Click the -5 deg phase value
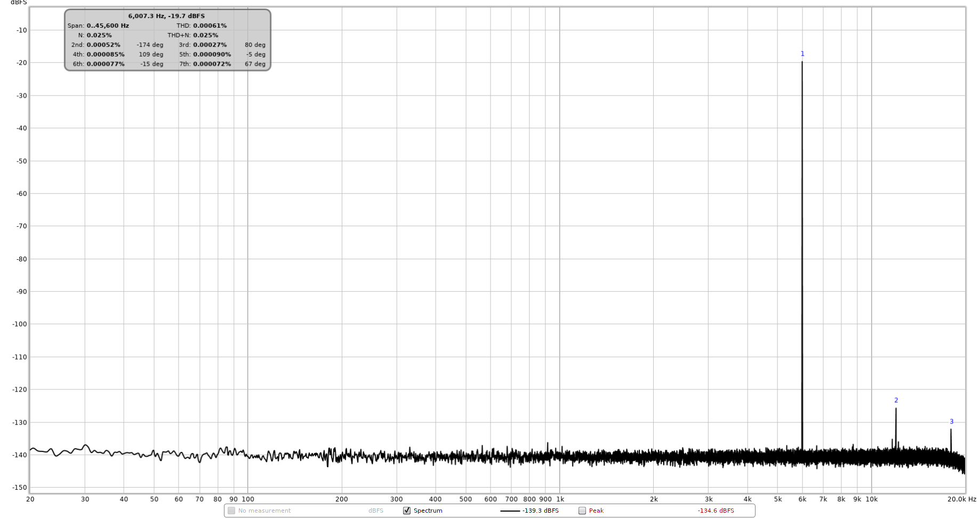The width and height of the screenshot is (980, 518). point(256,54)
